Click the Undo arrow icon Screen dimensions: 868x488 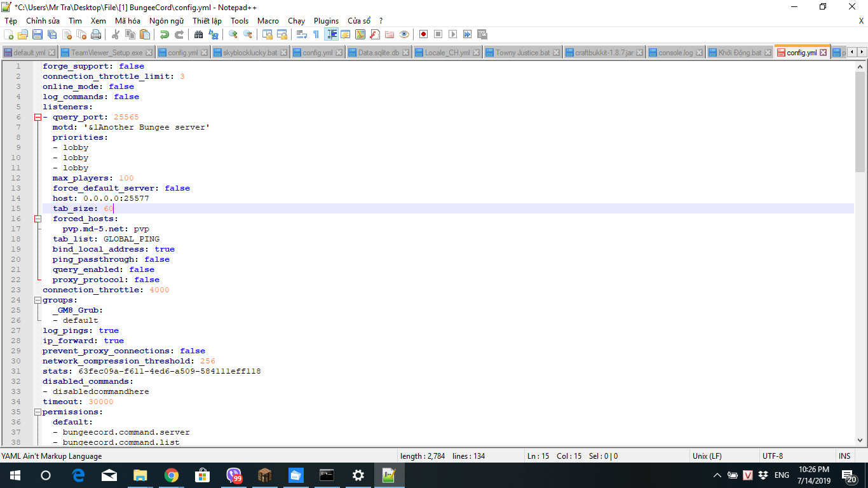(x=165, y=34)
